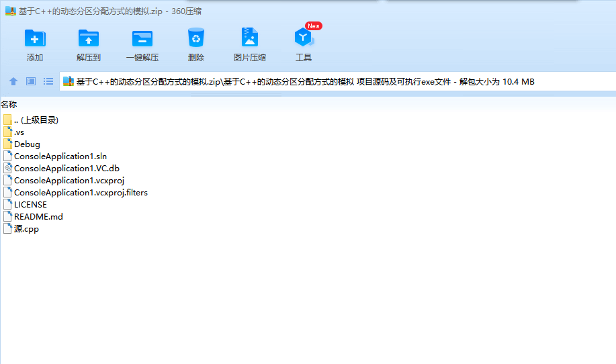Switch to the list view mode
616x364 pixels.
48,81
